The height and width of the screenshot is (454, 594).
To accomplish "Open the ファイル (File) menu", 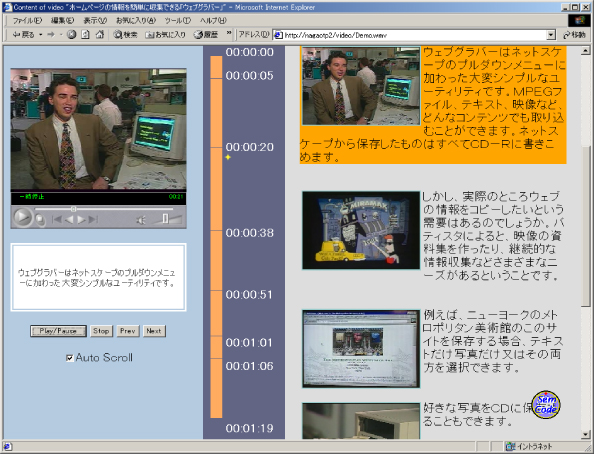I will pos(27,20).
